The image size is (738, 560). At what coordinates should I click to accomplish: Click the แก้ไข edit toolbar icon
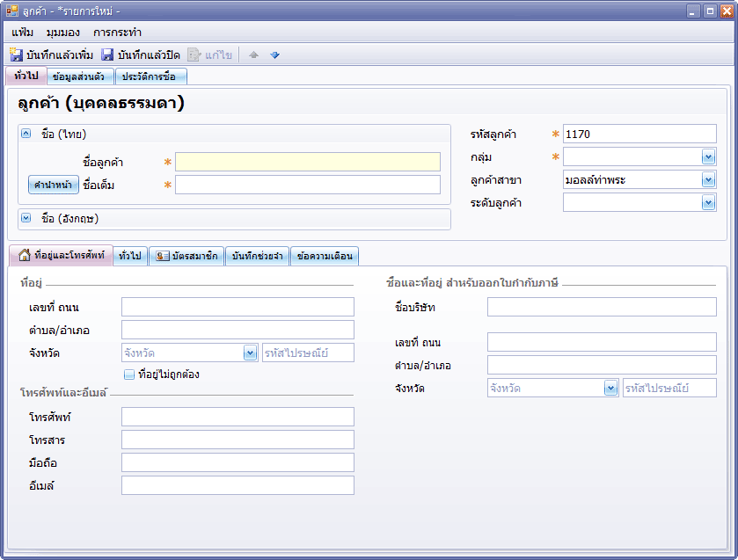click(194, 55)
